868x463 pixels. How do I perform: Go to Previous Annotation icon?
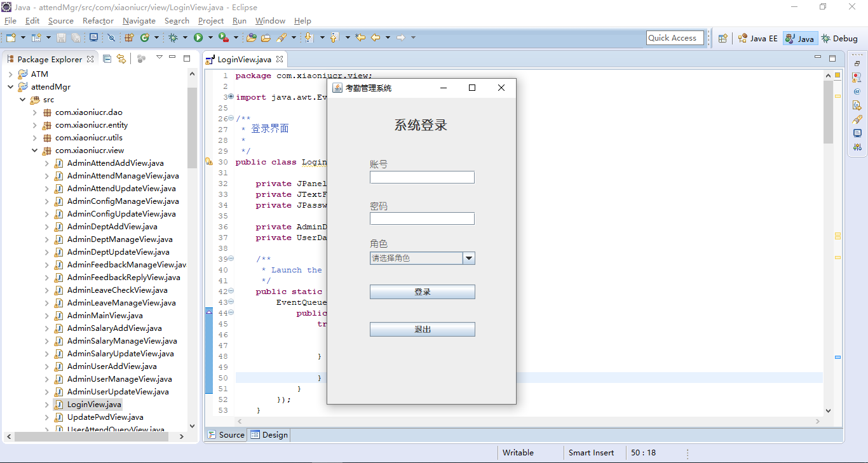click(x=334, y=37)
